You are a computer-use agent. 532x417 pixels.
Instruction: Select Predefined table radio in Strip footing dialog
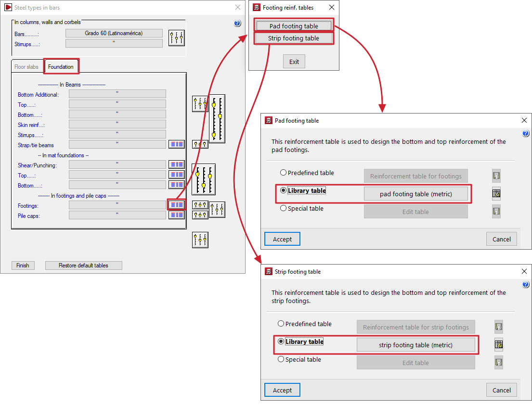coord(281,324)
